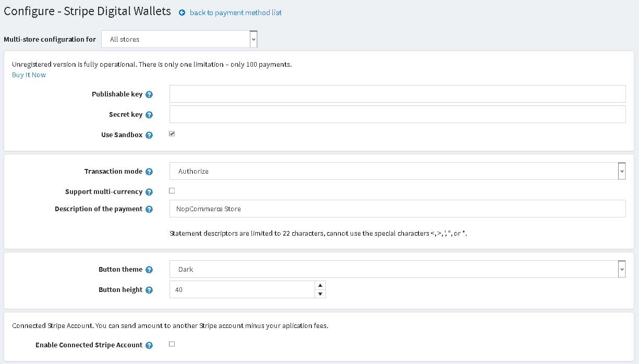Click help icon beside Transaction mode

[x=149, y=172]
